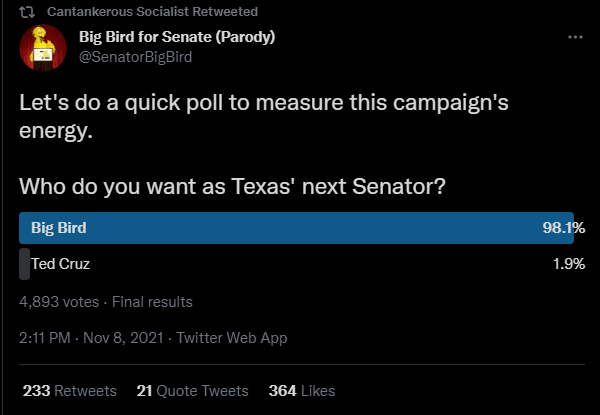Open the Big Bird profile avatar
This screenshot has width=600, height=415.
(43, 48)
